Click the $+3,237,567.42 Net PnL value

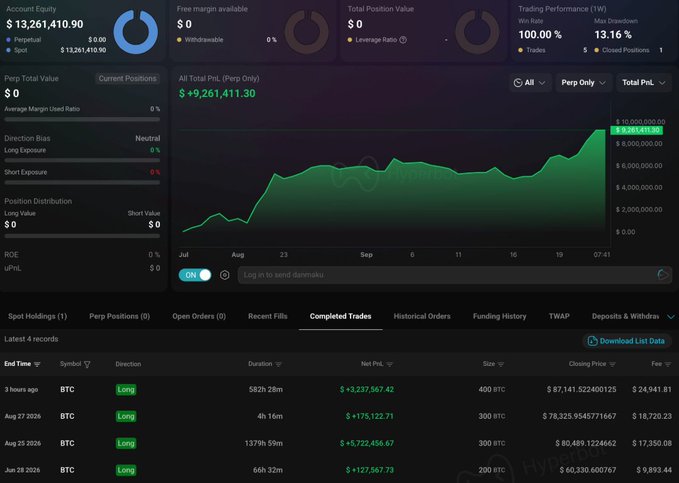(x=367, y=389)
